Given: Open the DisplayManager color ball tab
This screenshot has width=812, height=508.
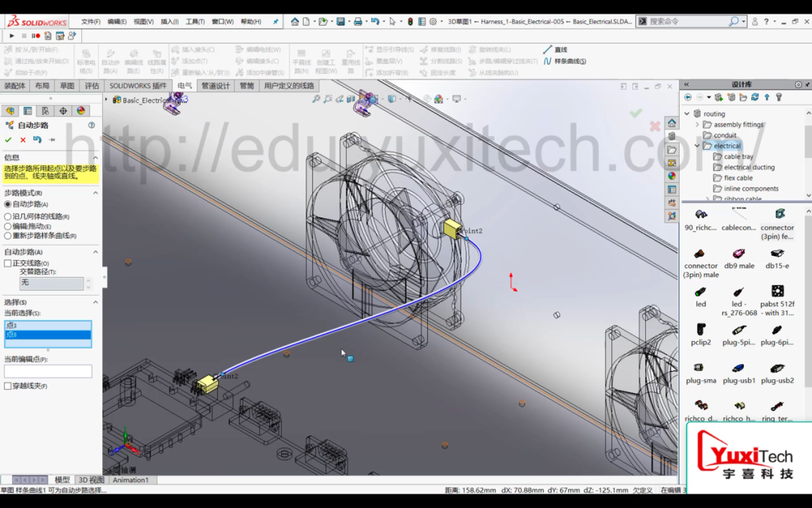Looking at the screenshot, I should (80, 111).
